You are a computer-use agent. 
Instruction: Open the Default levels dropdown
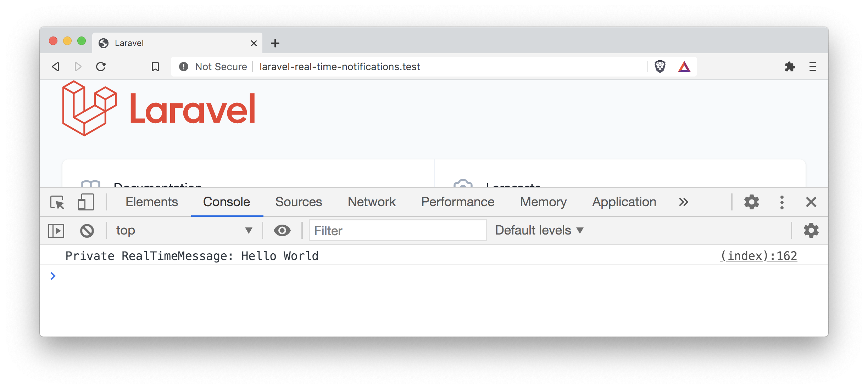(539, 230)
